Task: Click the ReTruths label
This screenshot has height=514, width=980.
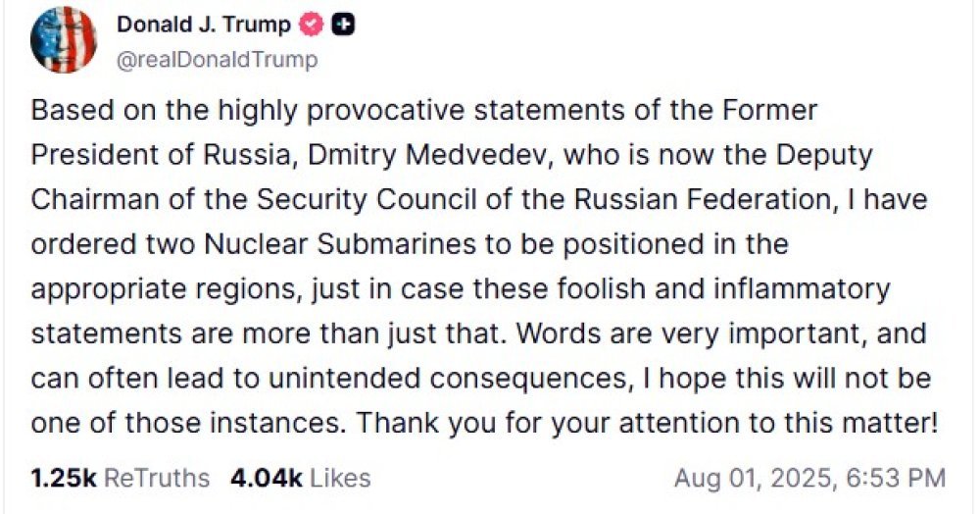Action: click(156, 479)
